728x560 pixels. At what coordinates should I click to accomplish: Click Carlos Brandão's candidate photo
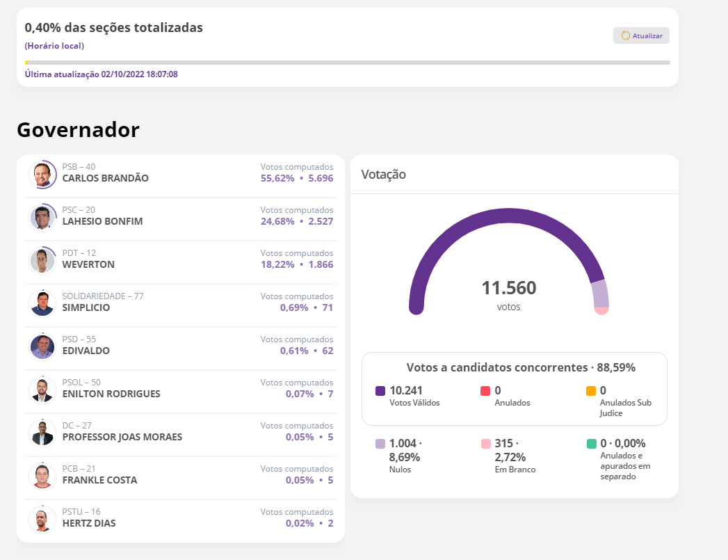(x=42, y=175)
